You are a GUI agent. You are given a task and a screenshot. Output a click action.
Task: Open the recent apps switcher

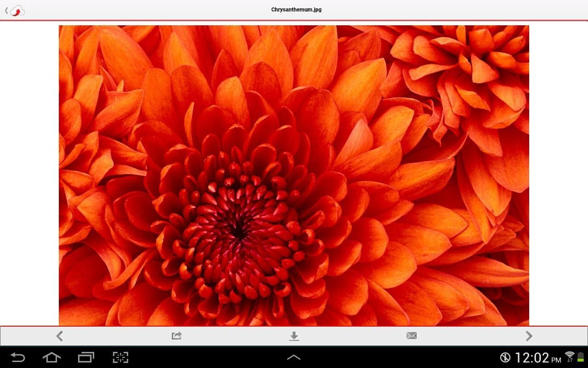(x=86, y=357)
